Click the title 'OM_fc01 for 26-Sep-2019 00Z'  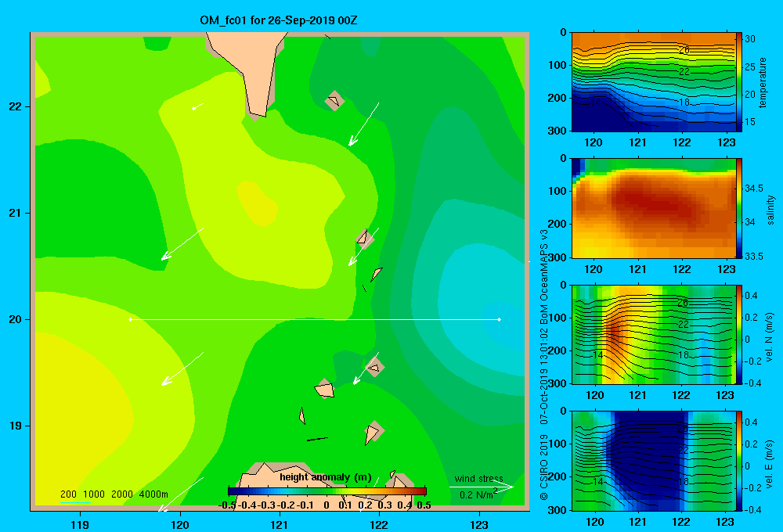pyautogui.click(x=278, y=20)
